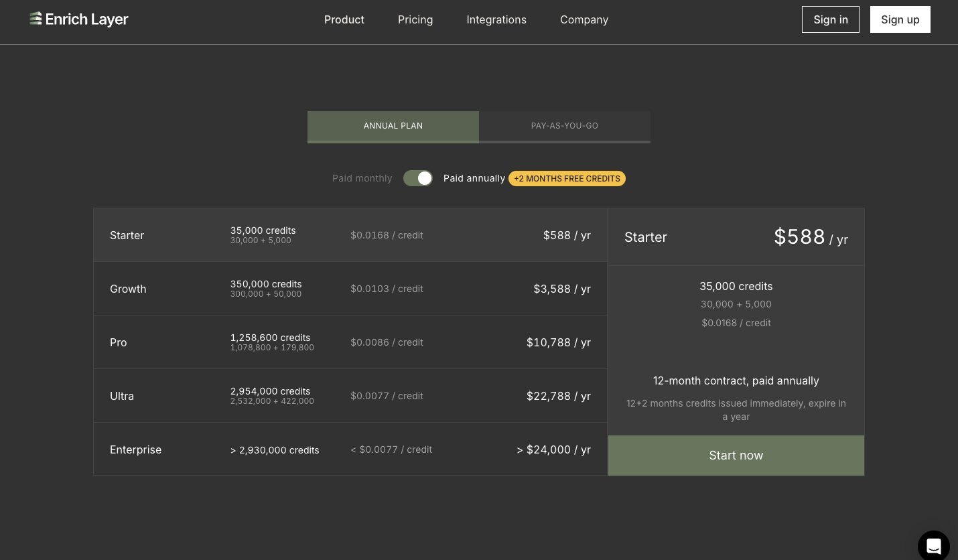Click the Paid monthly label
Image resolution: width=958 pixels, height=560 pixels.
click(362, 178)
